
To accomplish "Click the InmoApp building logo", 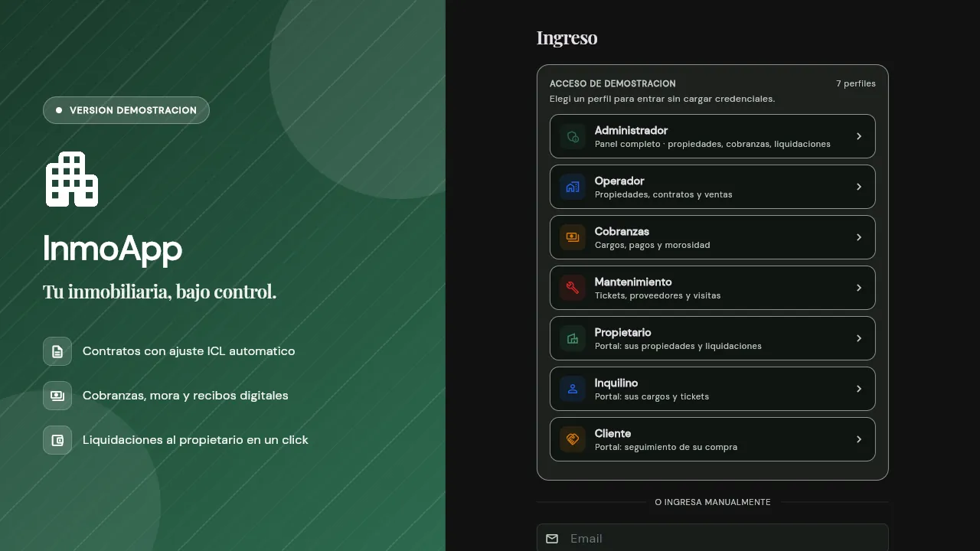I will pyautogui.click(x=72, y=179).
